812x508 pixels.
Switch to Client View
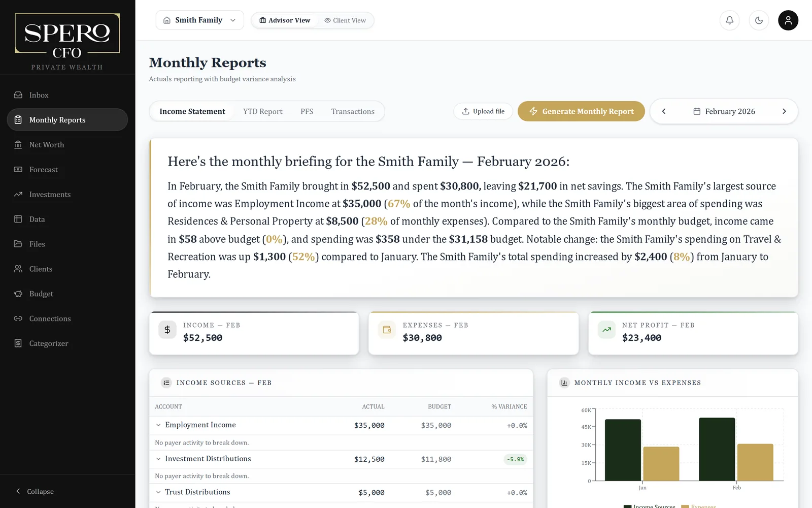click(345, 20)
